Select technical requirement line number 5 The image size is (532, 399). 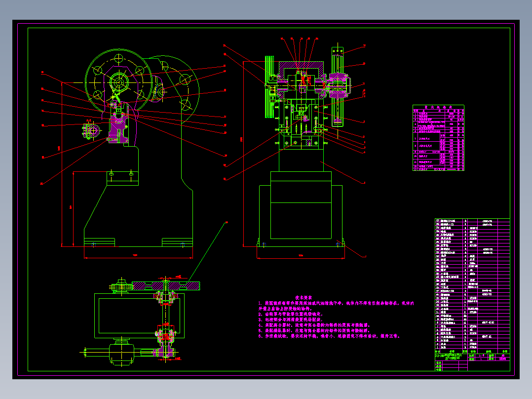click(314, 330)
